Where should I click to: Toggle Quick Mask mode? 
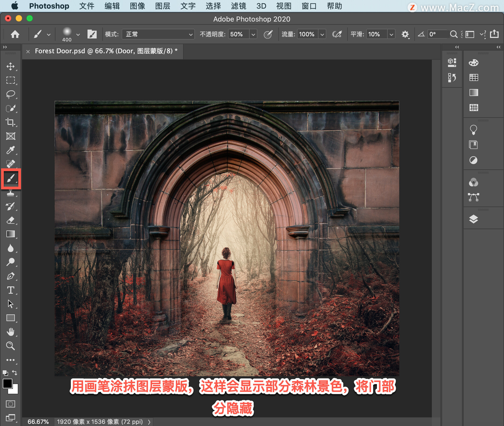10,404
